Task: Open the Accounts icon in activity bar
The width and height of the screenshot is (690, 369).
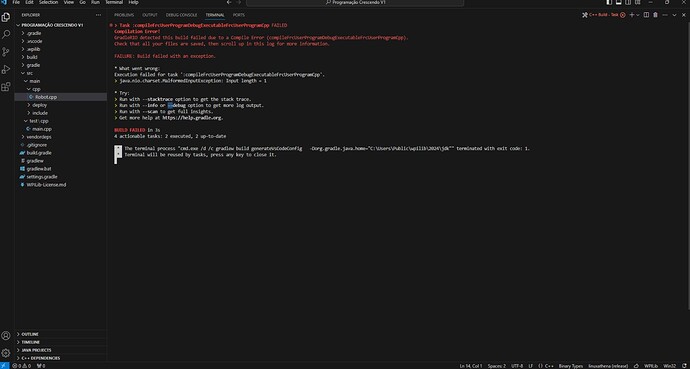Action: click(x=6, y=336)
